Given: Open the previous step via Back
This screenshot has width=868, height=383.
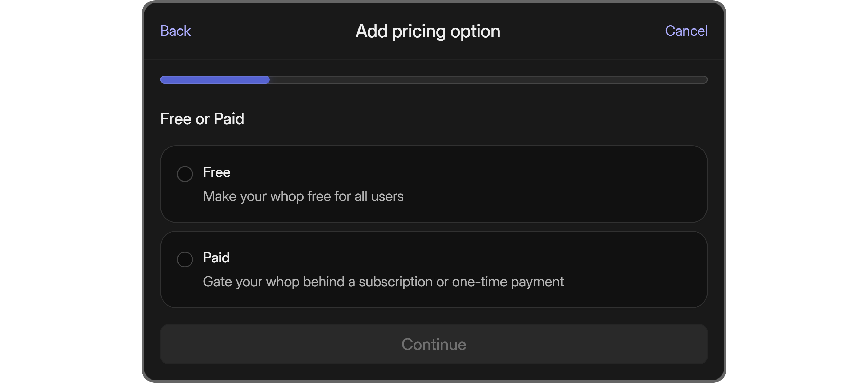Looking at the screenshot, I should tap(175, 31).
